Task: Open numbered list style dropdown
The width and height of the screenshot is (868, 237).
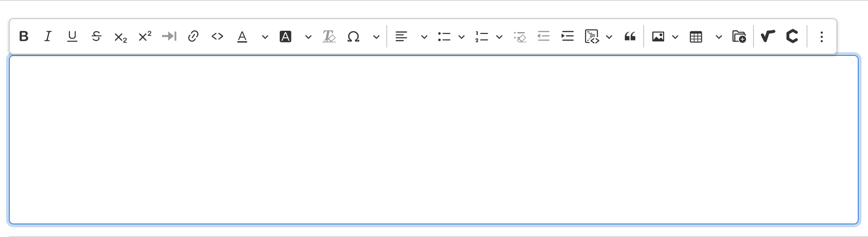Action: coord(499,37)
